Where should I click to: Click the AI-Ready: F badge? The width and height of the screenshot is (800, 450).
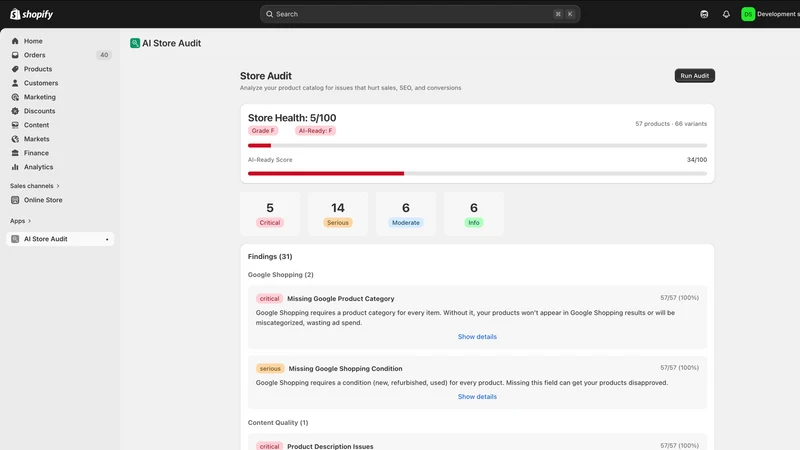click(315, 131)
